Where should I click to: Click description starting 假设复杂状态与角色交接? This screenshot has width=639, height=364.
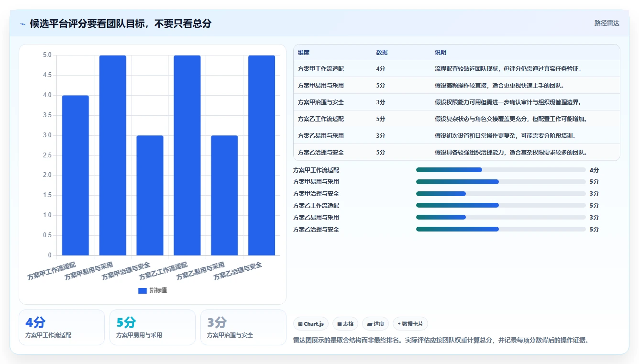pos(511,119)
